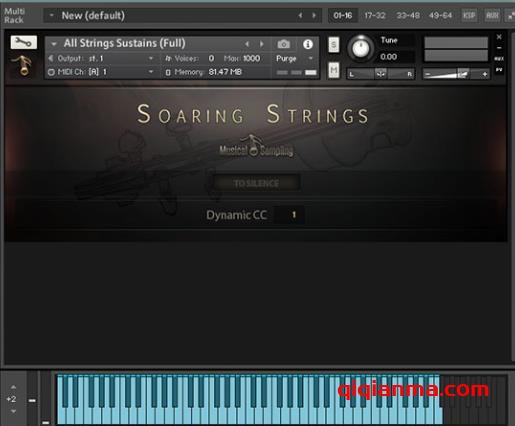
Task: Expand the All Strings Sustains dropdown arrow
Action: [54, 44]
